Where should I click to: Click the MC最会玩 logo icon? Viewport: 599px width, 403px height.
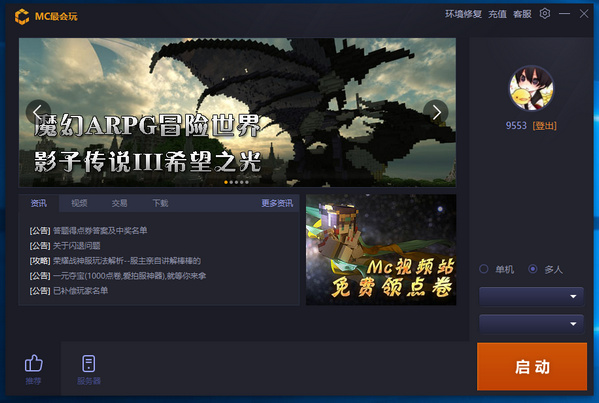click(x=22, y=16)
